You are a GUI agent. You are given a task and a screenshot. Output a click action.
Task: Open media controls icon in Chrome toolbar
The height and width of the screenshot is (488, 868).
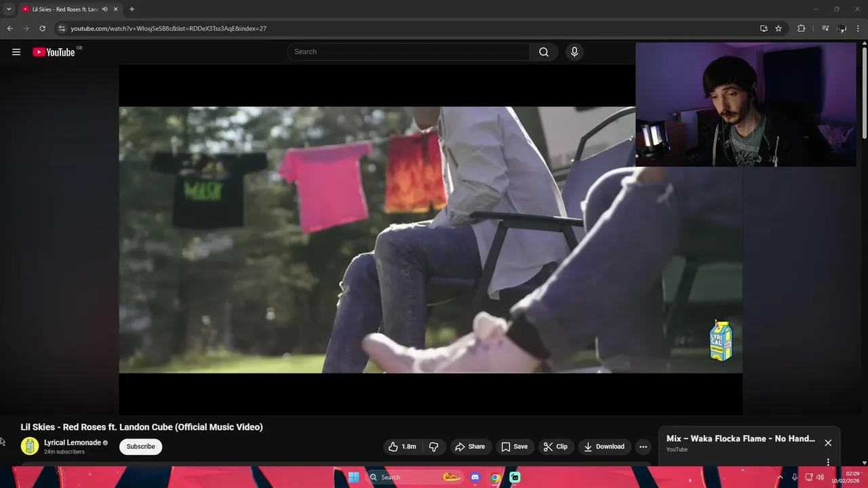pos(825,28)
